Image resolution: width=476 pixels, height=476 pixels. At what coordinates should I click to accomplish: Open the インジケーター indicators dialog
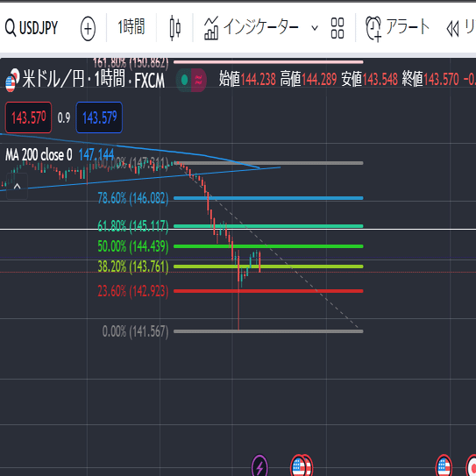click(252, 28)
